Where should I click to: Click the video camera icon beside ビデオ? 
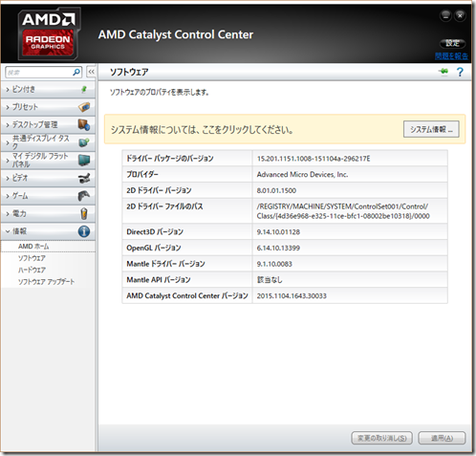(x=84, y=178)
